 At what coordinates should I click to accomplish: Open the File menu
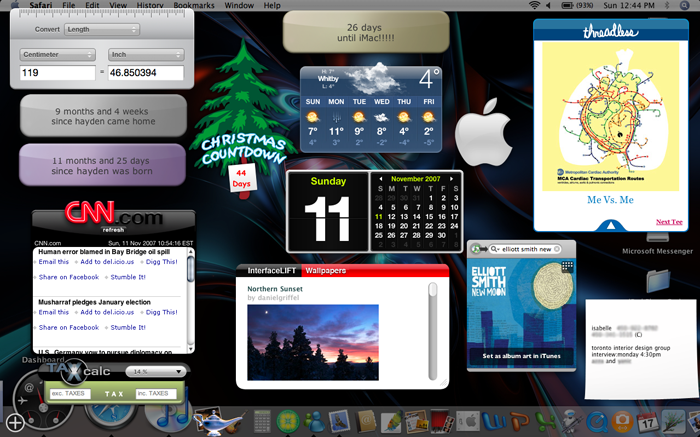point(69,5)
